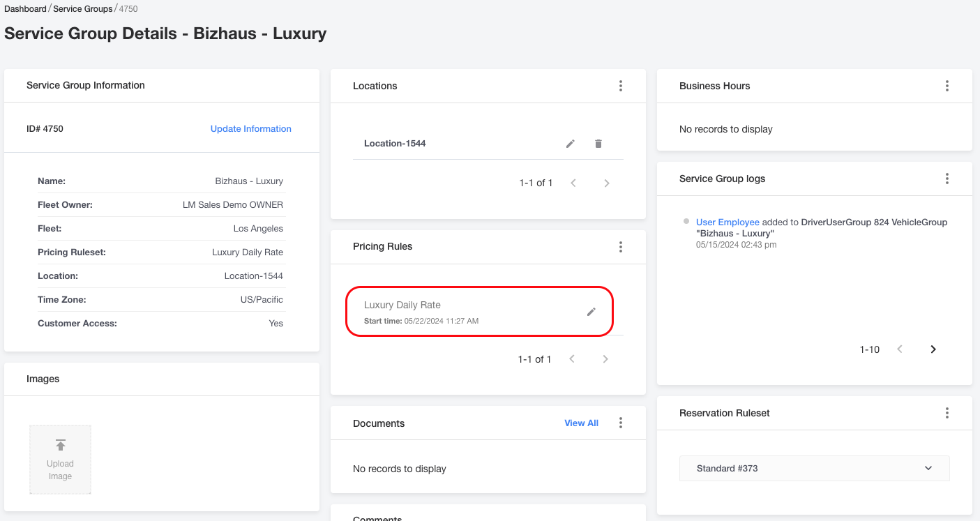This screenshot has width=980, height=521.
Task: Next page arrow in Locations card
Action: 607,183
